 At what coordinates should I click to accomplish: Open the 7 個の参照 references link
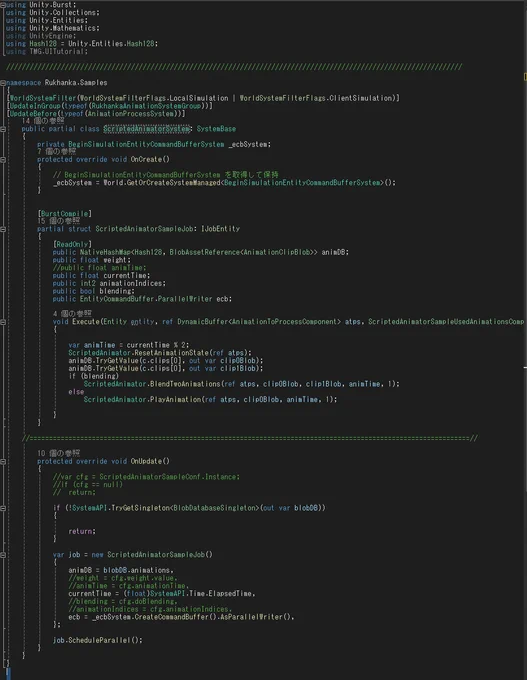(x=56, y=151)
